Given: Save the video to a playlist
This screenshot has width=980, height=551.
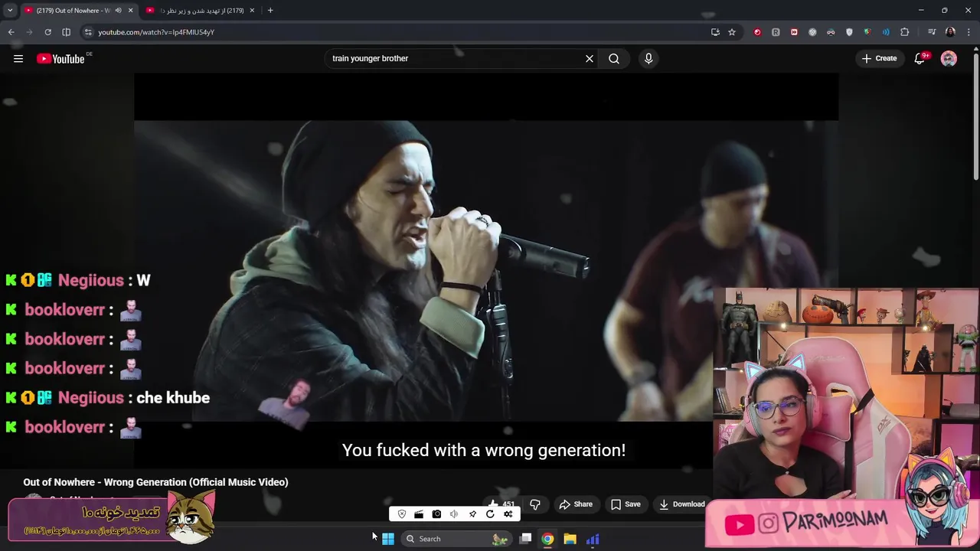Looking at the screenshot, I should pyautogui.click(x=626, y=504).
